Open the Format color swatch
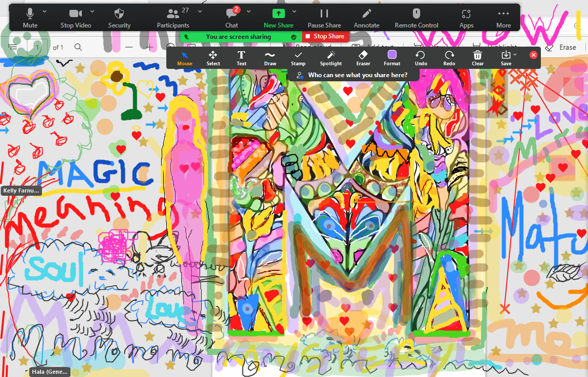Screen dimensions: 588x377 (392, 58)
